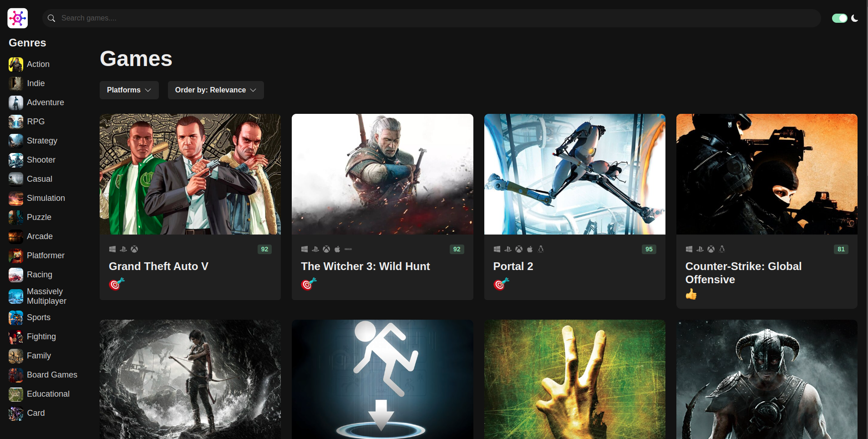The image size is (868, 439).
Task: Click the bullseye rating emoji under Portal 2
Action: 501,284
